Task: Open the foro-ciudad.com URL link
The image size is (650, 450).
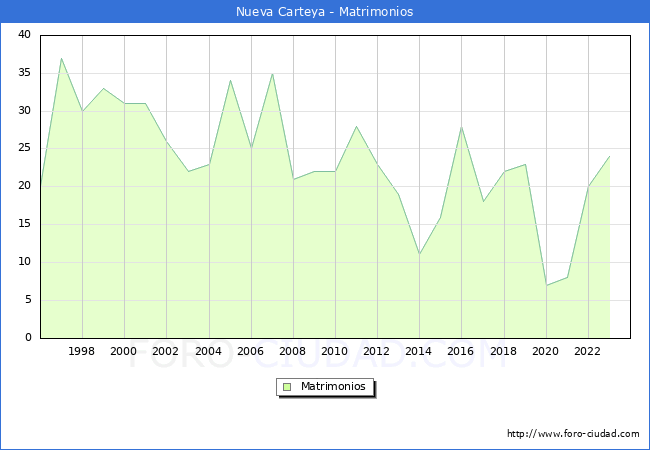Action: click(573, 434)
